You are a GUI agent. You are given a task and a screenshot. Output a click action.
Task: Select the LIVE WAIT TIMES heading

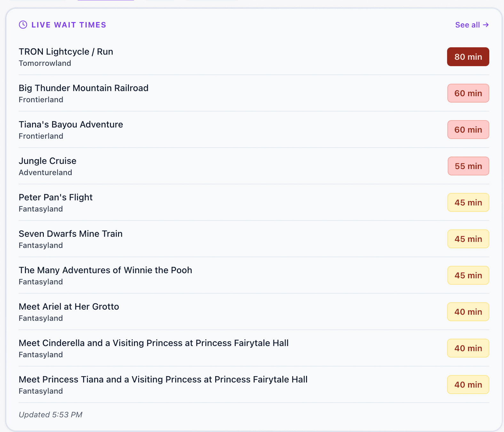click(x=69, y=25)
